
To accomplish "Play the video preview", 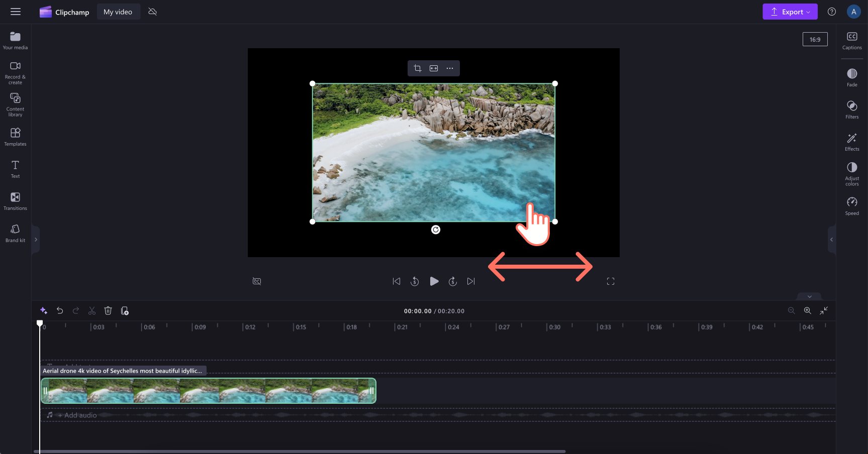I will click(434, 281).
